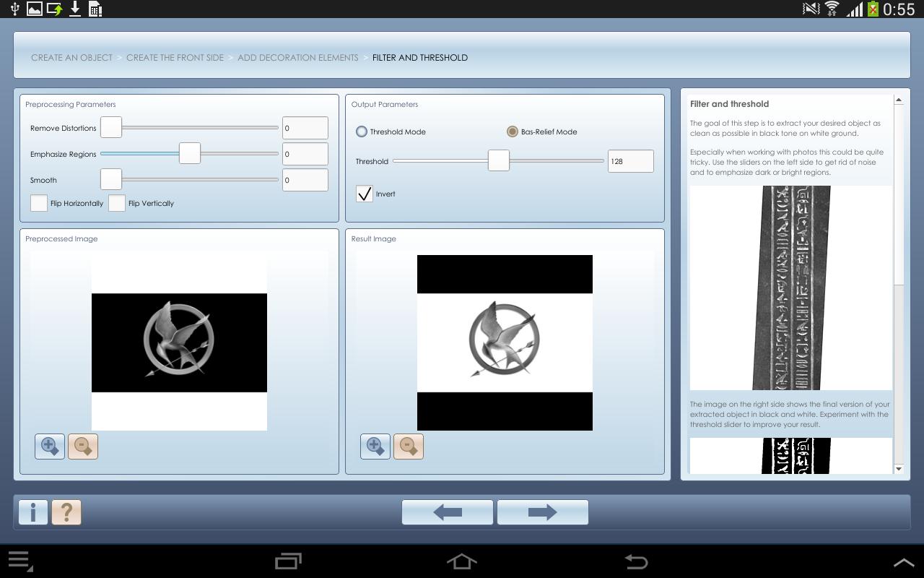
Task: Zoom in on the Preprocessed Image
Action: point(50,447)
